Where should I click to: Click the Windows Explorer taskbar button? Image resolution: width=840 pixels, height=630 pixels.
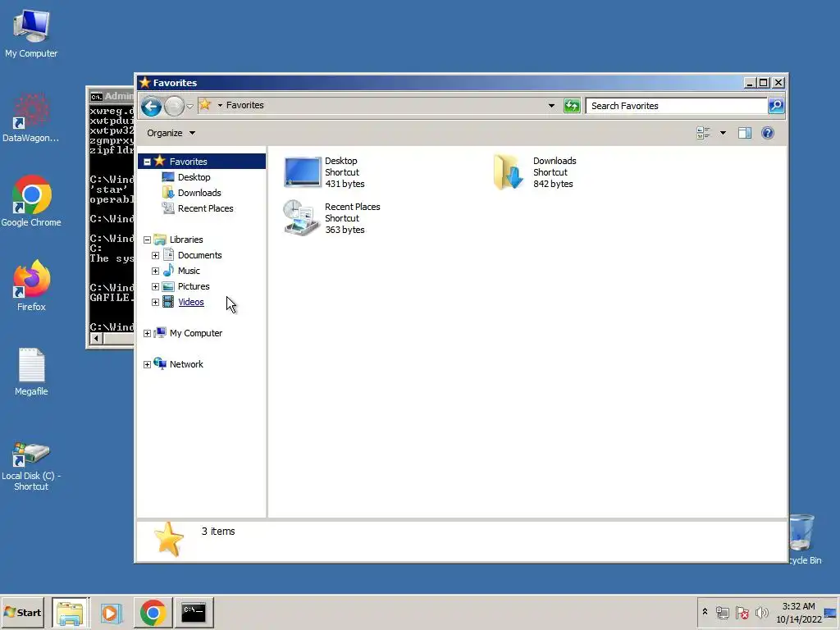pyautogui.click(x=71, y=612)
